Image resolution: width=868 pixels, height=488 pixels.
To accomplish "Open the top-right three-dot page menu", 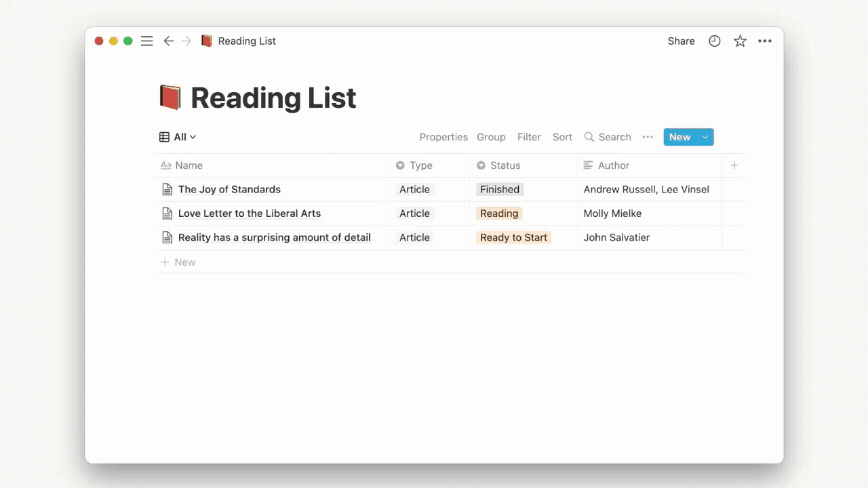I will coord(765,41).
